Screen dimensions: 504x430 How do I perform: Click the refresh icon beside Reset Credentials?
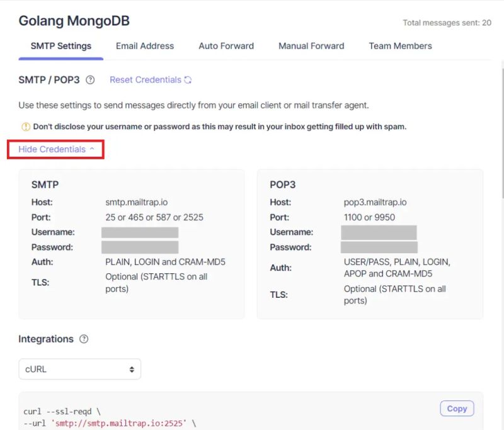(188, 81)
